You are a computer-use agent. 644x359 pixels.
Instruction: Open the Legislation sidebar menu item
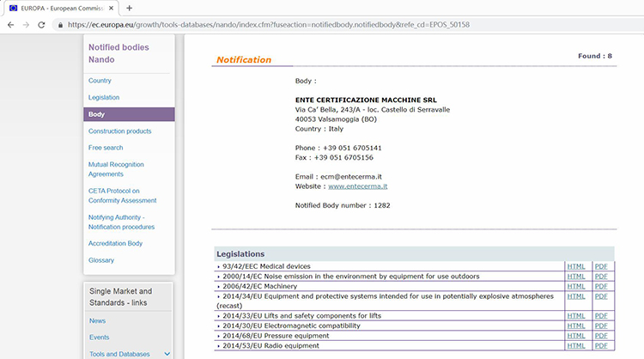[x=104, y=97]
